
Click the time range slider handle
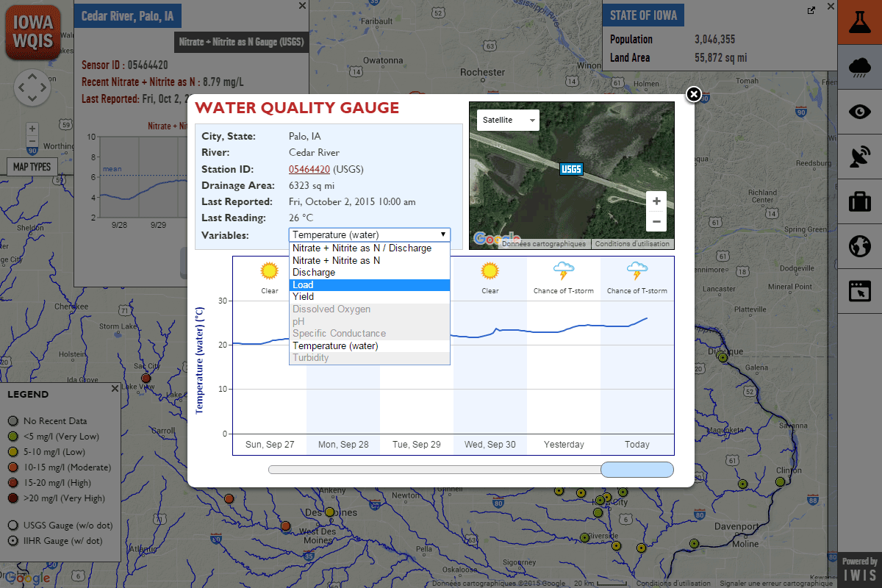click(637, 470)
